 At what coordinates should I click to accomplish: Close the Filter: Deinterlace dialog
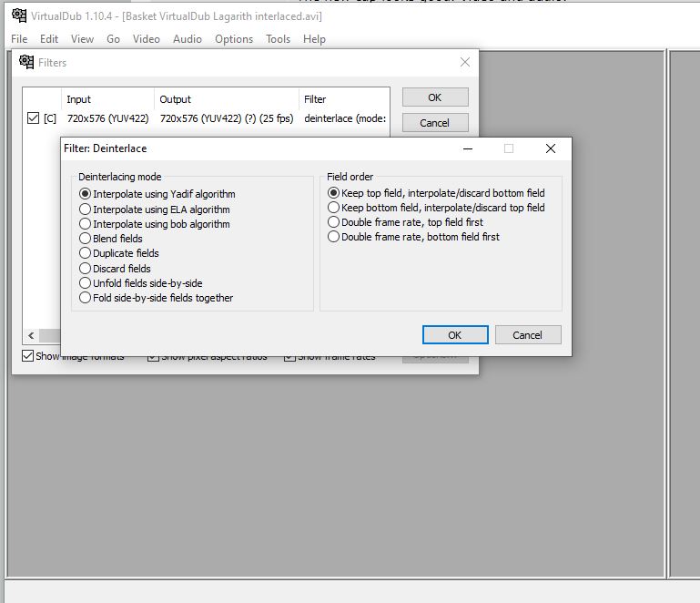coord(551,148)
